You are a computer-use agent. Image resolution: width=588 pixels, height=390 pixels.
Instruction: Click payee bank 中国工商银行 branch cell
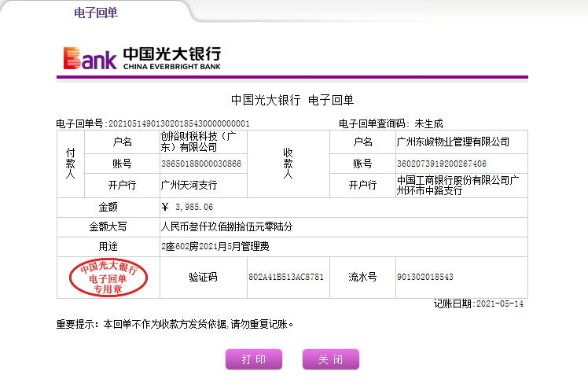pyautogui.click(x=460, y=186)
